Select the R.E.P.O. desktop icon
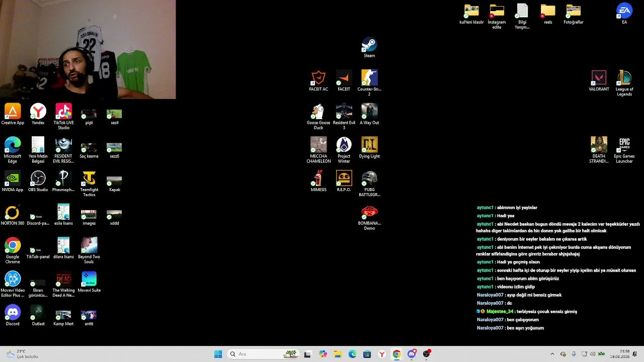Image resolution: width=644 pixels, height=362 pixels. [x=344, y=181]
